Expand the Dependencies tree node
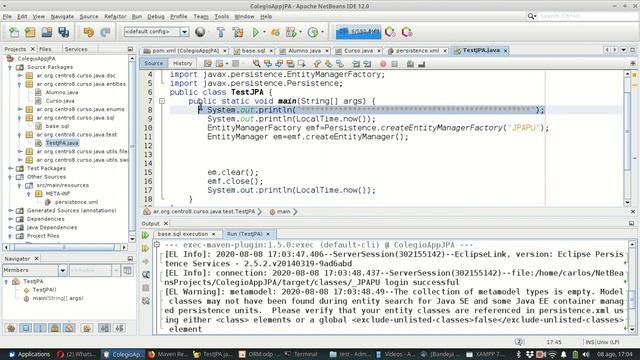The width and height of the screenshot is (640, 360). (x=10, y=219)
